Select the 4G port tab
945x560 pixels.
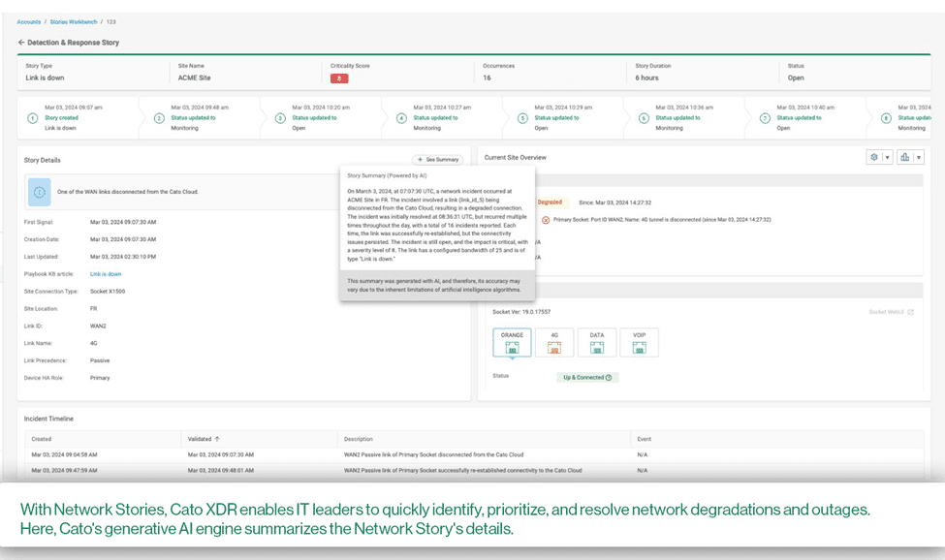(554, 343)
